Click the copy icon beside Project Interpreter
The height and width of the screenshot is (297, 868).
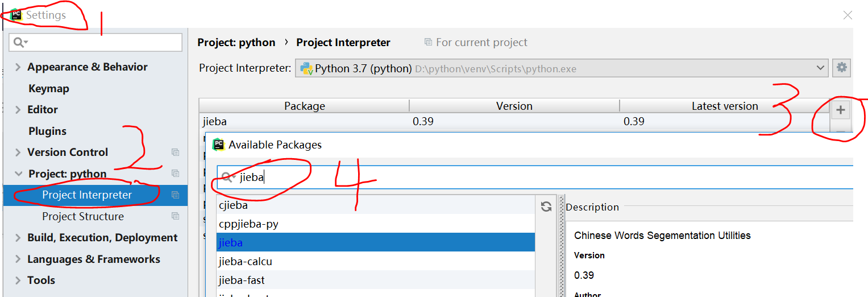click(x=175, y=195)
